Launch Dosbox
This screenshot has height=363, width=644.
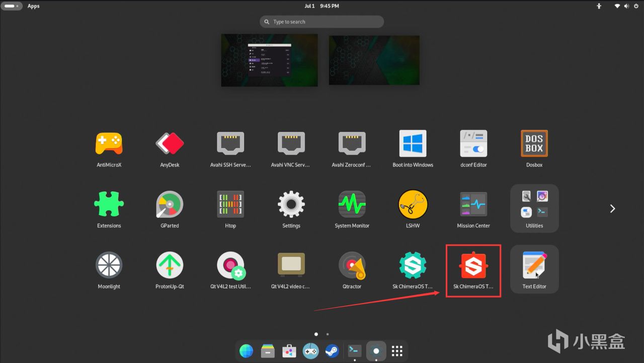point(534,144)
